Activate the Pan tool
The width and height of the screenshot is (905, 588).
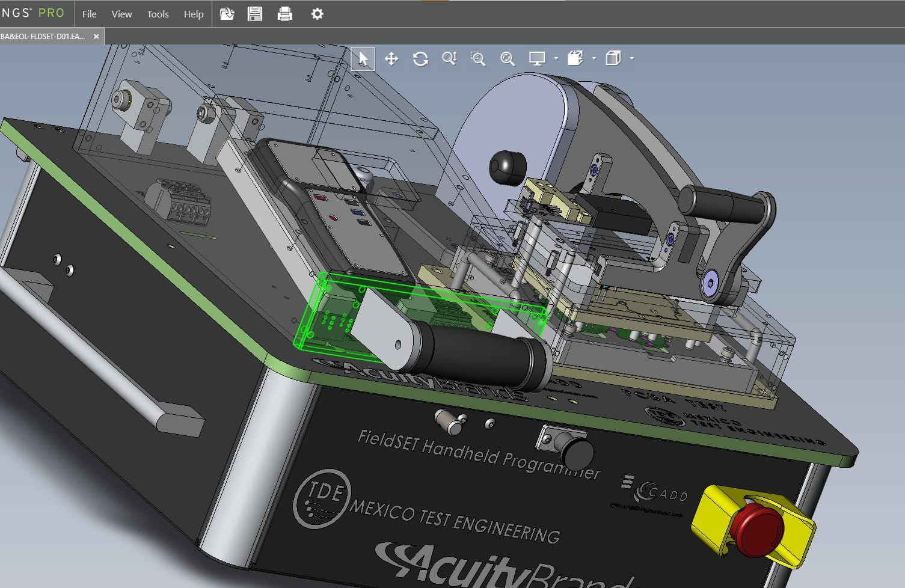(x=391, y=59)
